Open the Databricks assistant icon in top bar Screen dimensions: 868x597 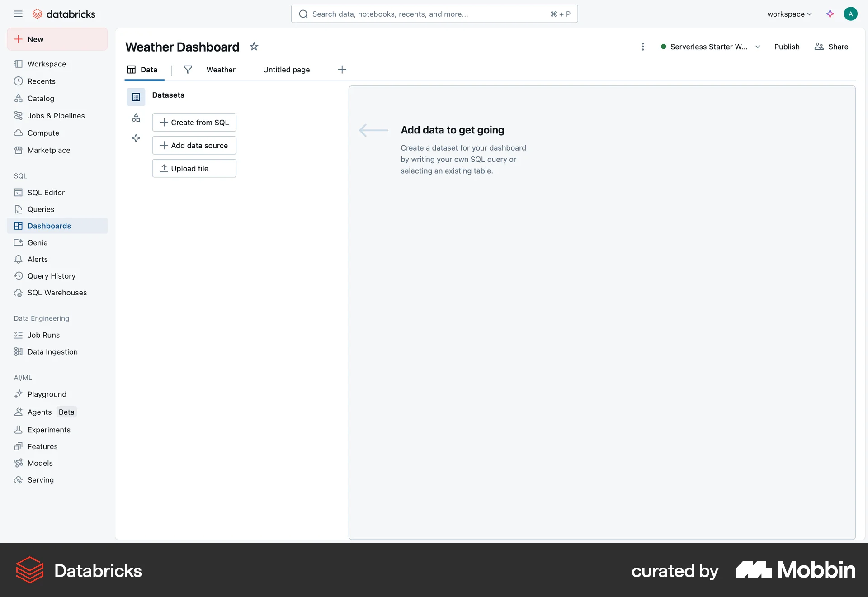pyautogui.click(x=830, y=14)
